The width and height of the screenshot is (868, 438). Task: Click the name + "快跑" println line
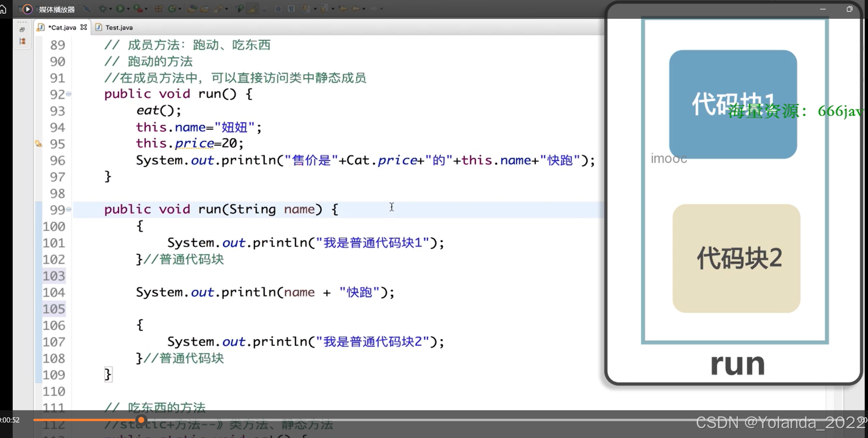click(265, 292)
